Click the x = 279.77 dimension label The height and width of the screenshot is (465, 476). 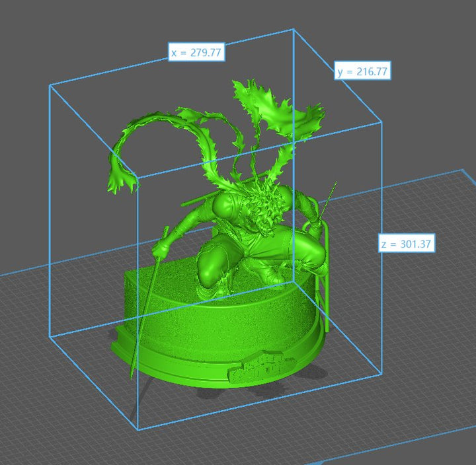click(196, 53)
